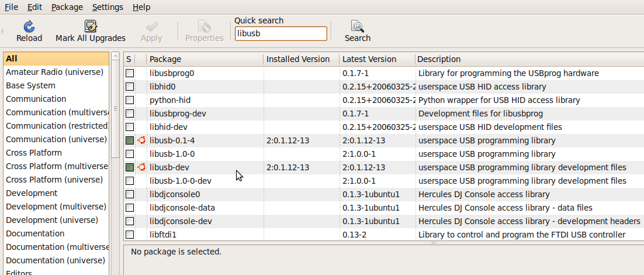Click the python-hid package name
Image resolution: width=644 pixels, height=275 pixels.
click(170, 100)
